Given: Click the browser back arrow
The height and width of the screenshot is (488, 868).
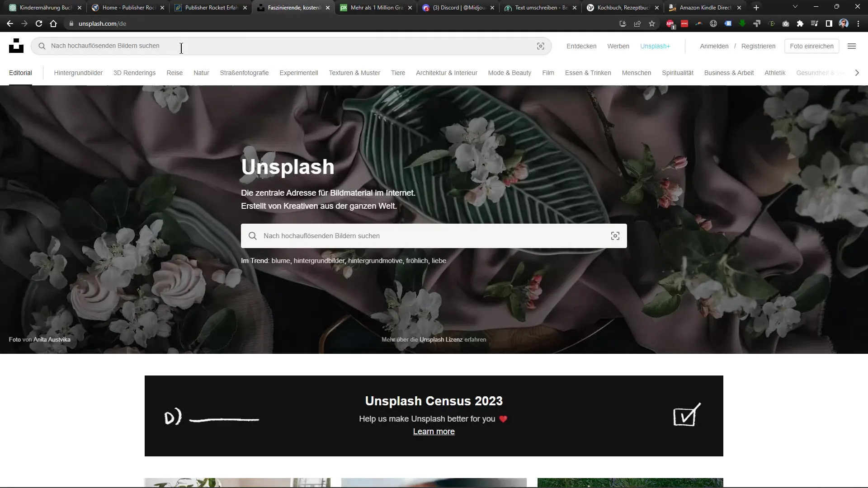Looking at the screenshot, I should click(x=10, y=23).
